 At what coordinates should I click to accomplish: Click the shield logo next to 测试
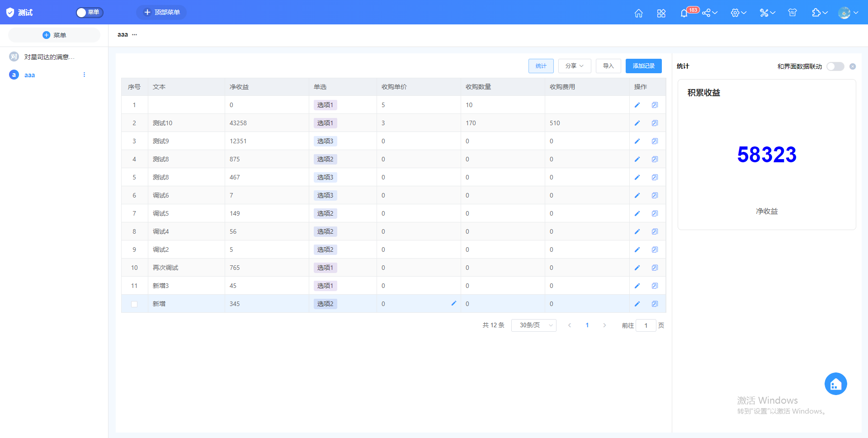coord(10,13)
